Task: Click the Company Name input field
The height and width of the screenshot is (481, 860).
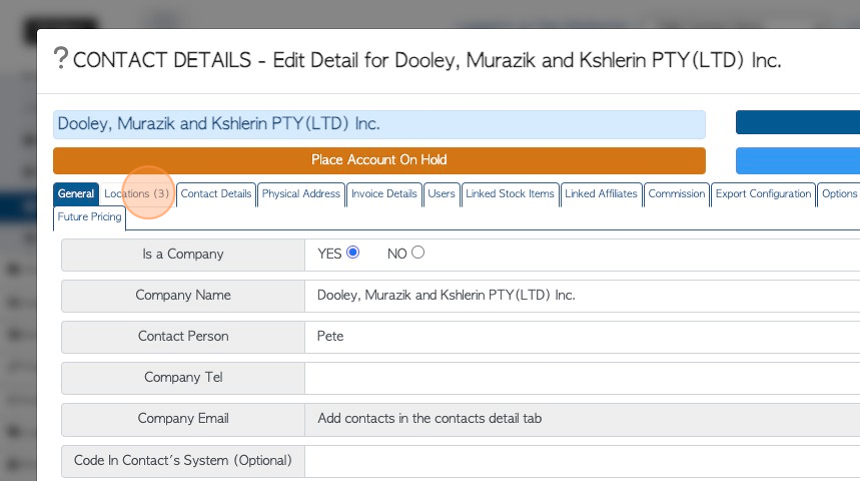Action: pyautogui.click(x=582, y=296)
